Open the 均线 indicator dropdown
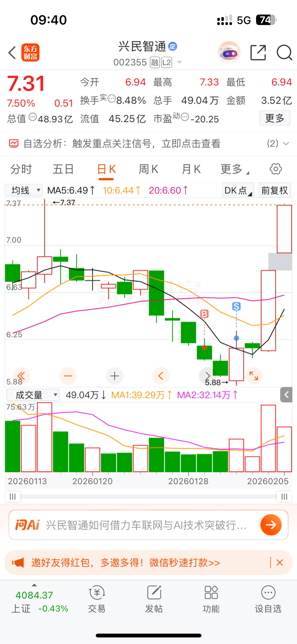The height and width of the screenshot is (644, 297). pyautogui.click(x=24, y=190)
